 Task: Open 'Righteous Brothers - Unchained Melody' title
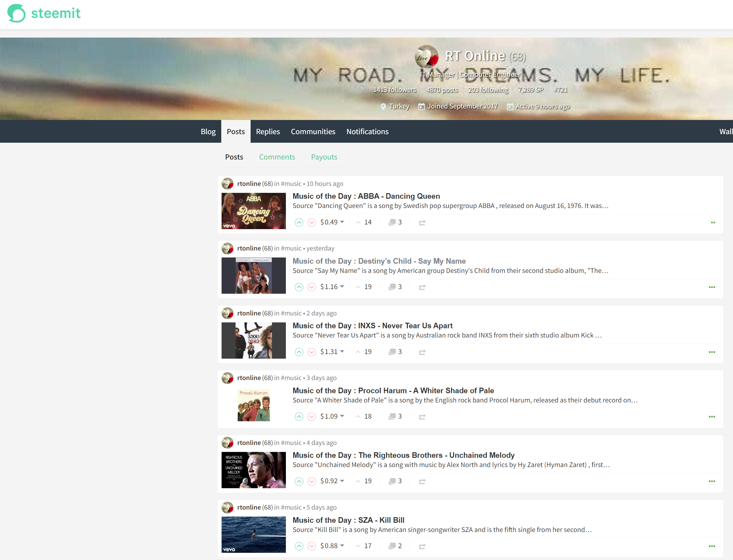(404, 455)
